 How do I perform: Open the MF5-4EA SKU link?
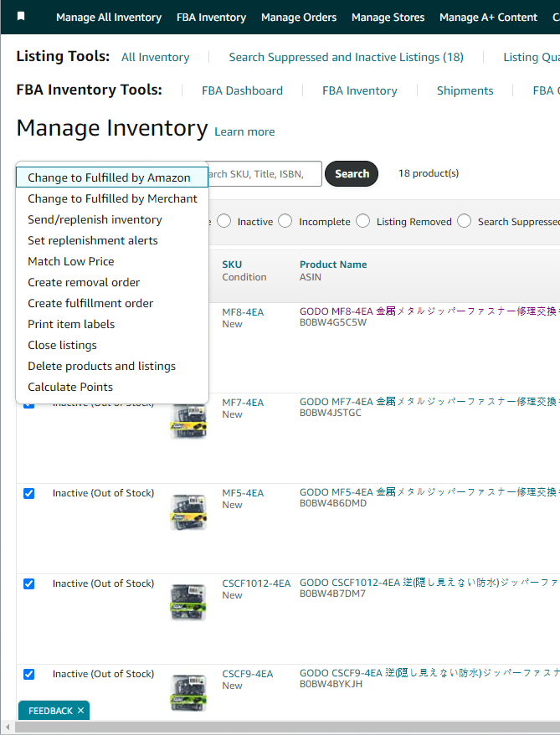click(x=243, y=493)
